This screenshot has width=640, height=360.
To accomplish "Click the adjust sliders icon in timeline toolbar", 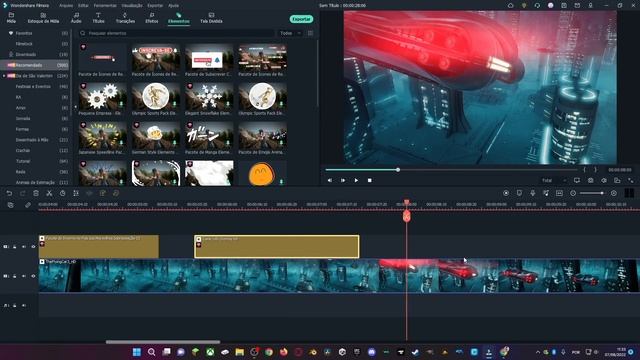I will pos(76,193).
